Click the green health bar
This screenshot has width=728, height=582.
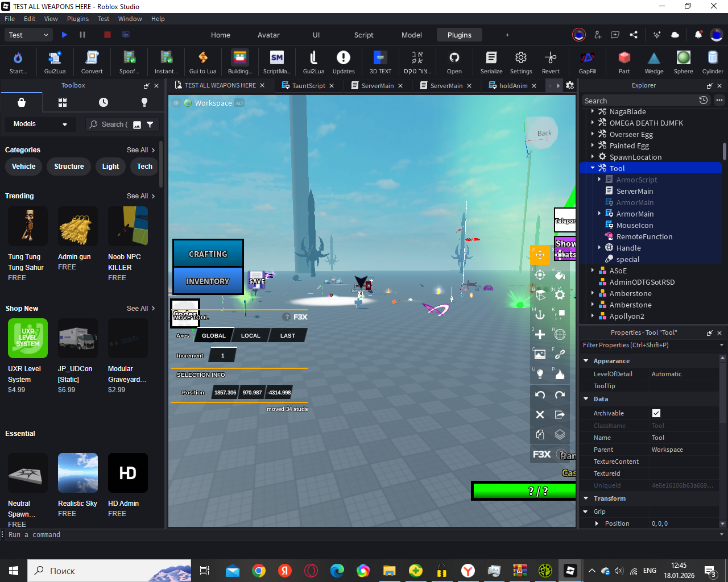(x=524, y=491)
